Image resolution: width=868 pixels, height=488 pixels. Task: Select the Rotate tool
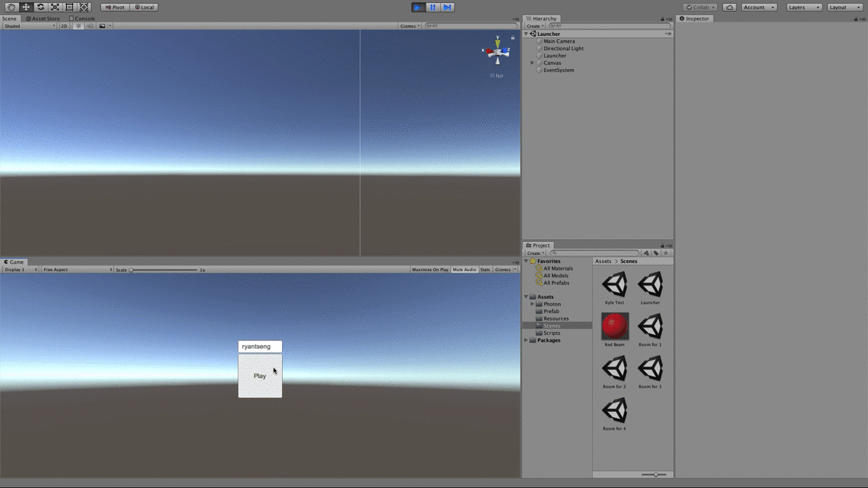(41, 7)
